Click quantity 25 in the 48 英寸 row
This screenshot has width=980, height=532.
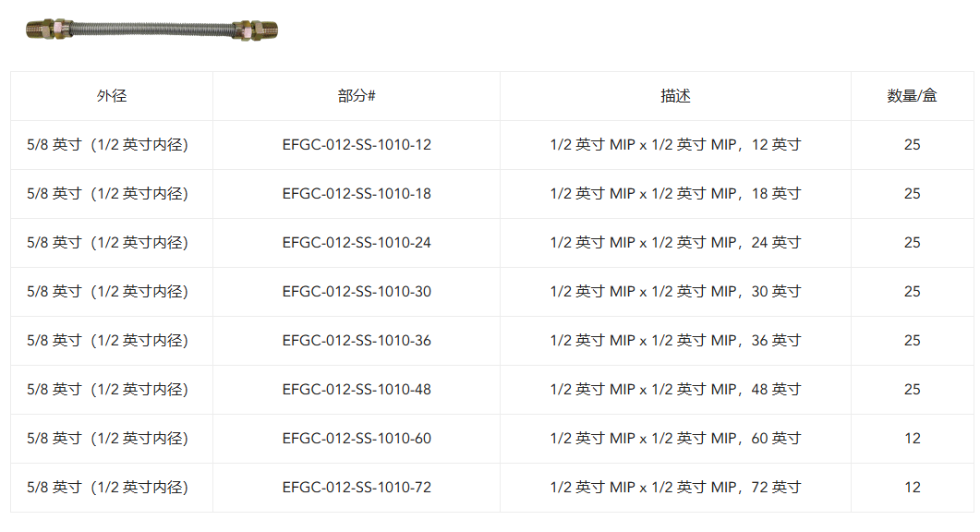click(912, 390)
